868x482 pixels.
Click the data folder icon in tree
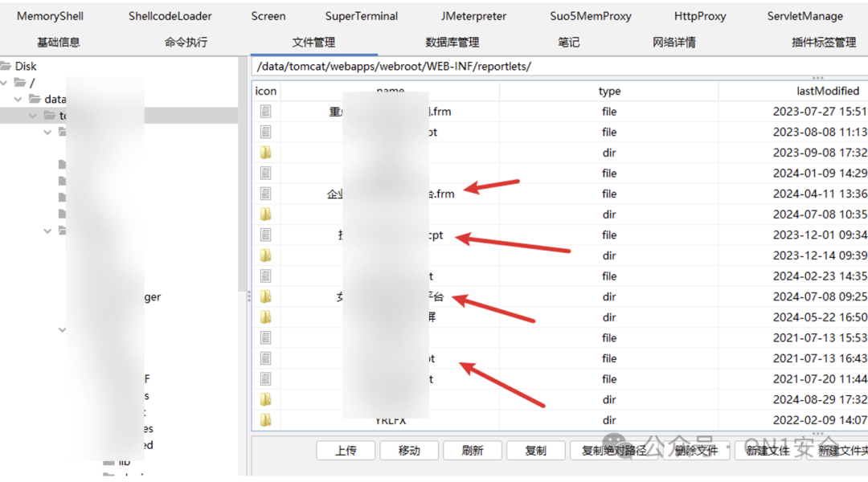coord(35,99)
